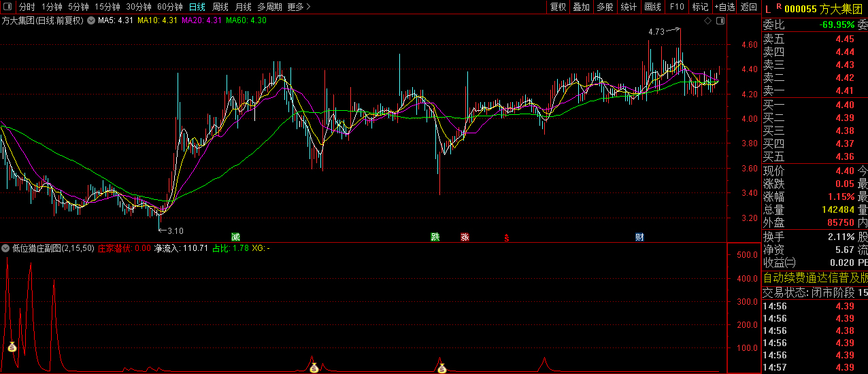Open the main chart indicator dropdown arrow
This screenshot has width=868, height=374.
coord(91,20)
